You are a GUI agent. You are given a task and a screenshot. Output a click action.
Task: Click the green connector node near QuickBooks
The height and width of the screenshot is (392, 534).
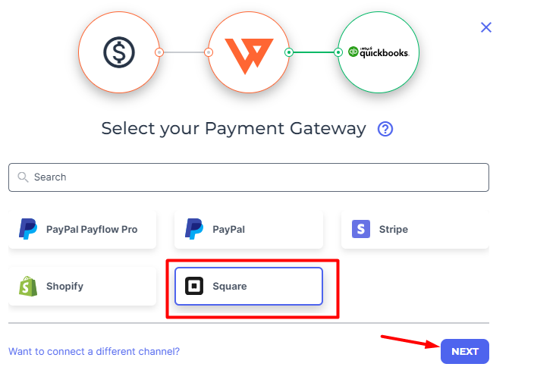click(x=338, y=52)
